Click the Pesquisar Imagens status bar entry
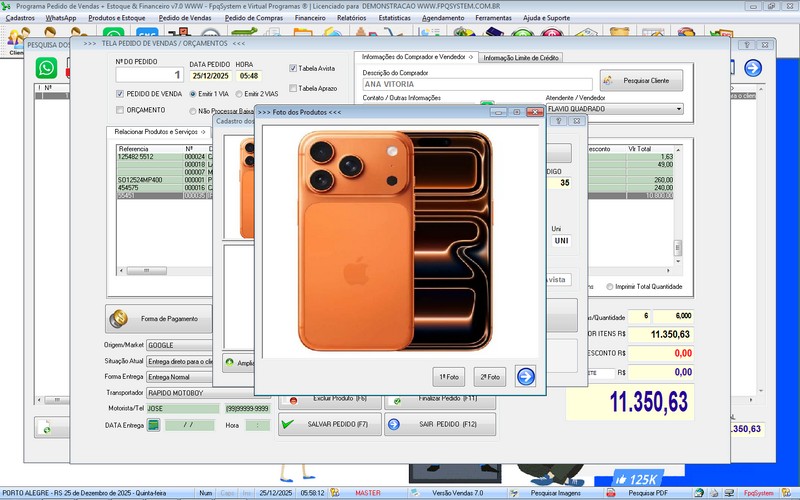 click(x=556, y=493)
